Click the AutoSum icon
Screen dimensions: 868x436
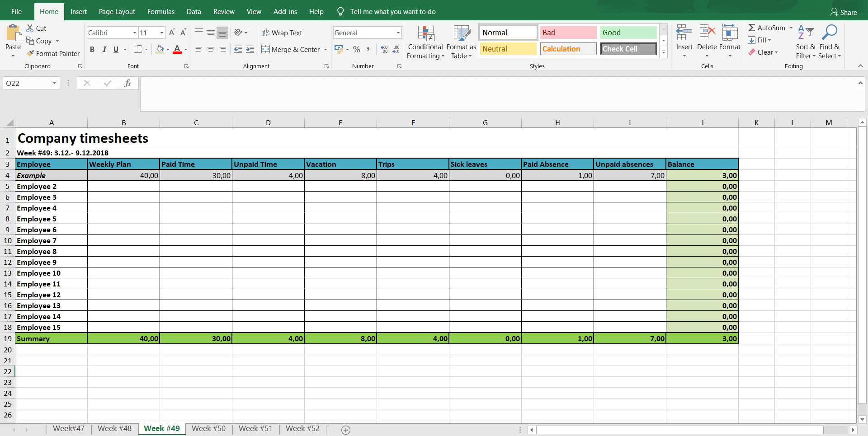(x=752, y=28)
